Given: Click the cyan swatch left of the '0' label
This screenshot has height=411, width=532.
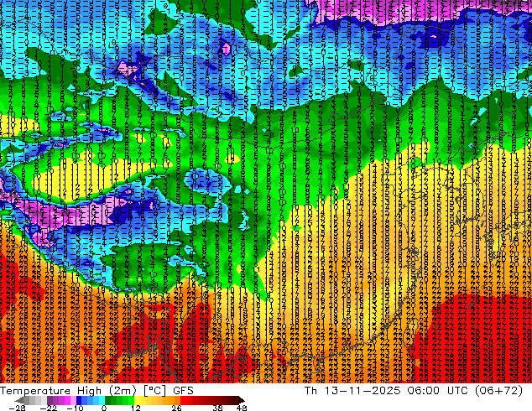Looking at the screenshot, I should 102,400.
